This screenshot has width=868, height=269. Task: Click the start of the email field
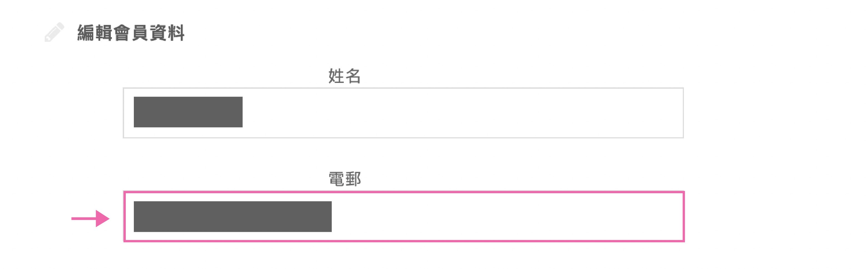pyautogui.click(x=130, y=217)
